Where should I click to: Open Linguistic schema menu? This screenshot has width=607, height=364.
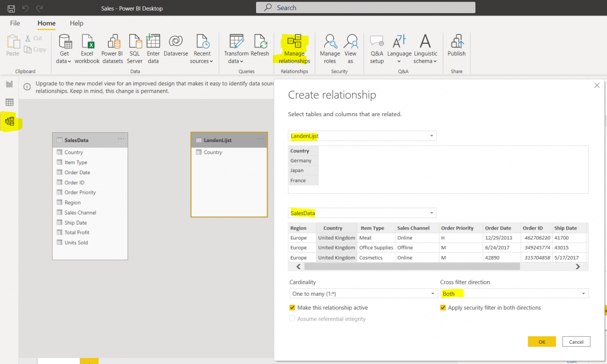426,49
